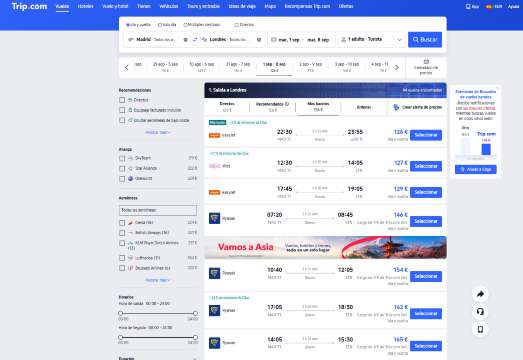This screenshot has width=523, height=360.
Task: Tick the SkyTeam alliance checkbox
Action: (x=122, y=158)
